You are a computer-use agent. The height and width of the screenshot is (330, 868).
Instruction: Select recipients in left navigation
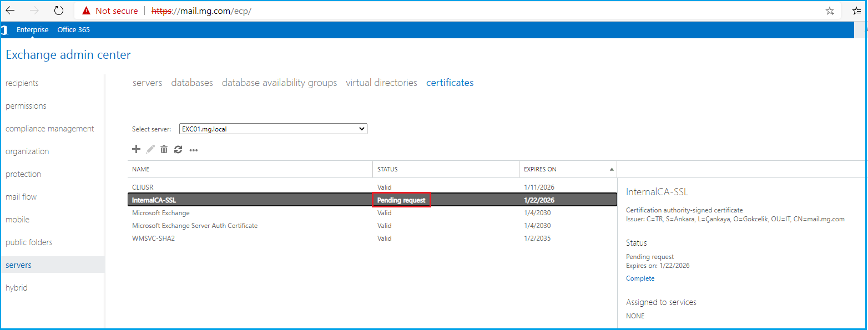click(x=22, y=83)
